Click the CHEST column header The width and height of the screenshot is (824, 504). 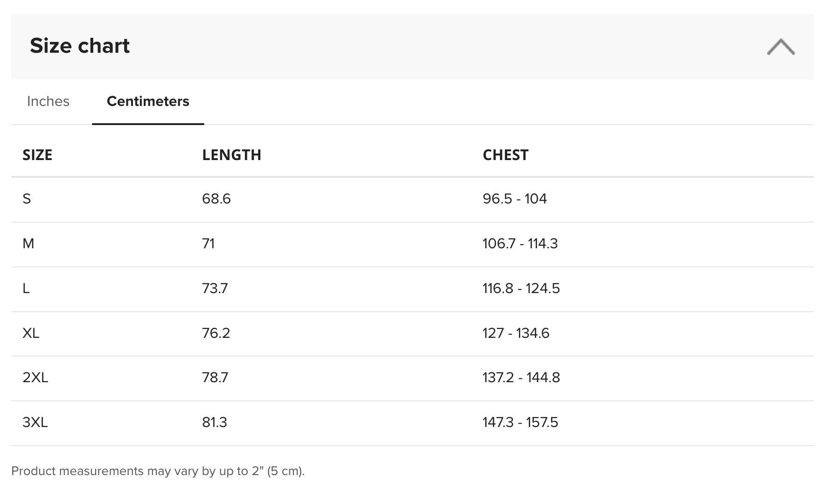(505, 155)
